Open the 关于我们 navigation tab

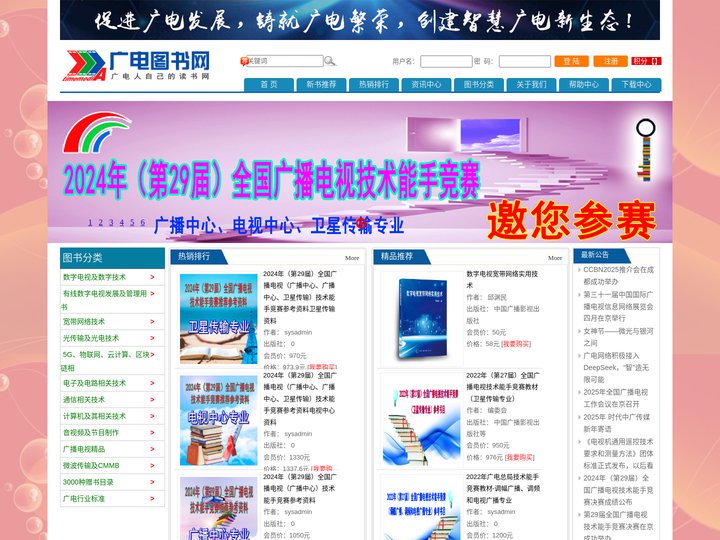(531, 84)
